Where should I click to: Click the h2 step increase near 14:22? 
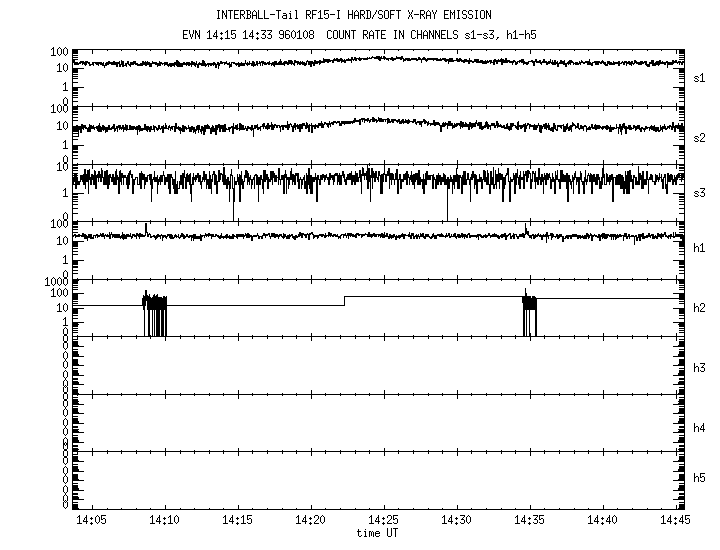[344, 301]
